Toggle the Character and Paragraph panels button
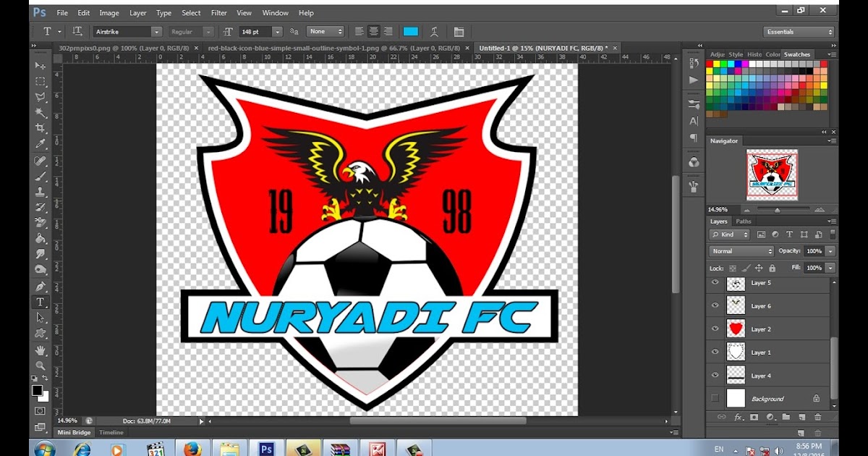The height and width of the screenshot is (456, 868). 459,32
